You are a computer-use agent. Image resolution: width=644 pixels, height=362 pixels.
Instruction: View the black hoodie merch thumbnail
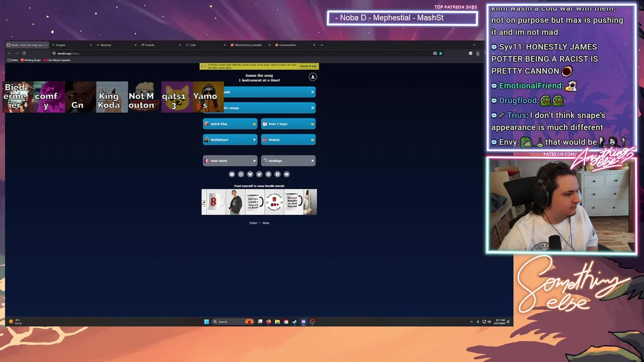point(235,202)
